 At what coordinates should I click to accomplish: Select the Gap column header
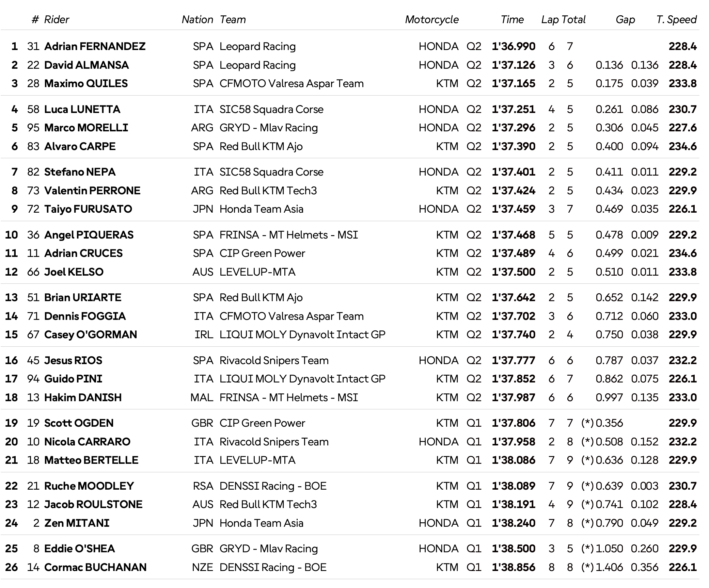point(625,20)
